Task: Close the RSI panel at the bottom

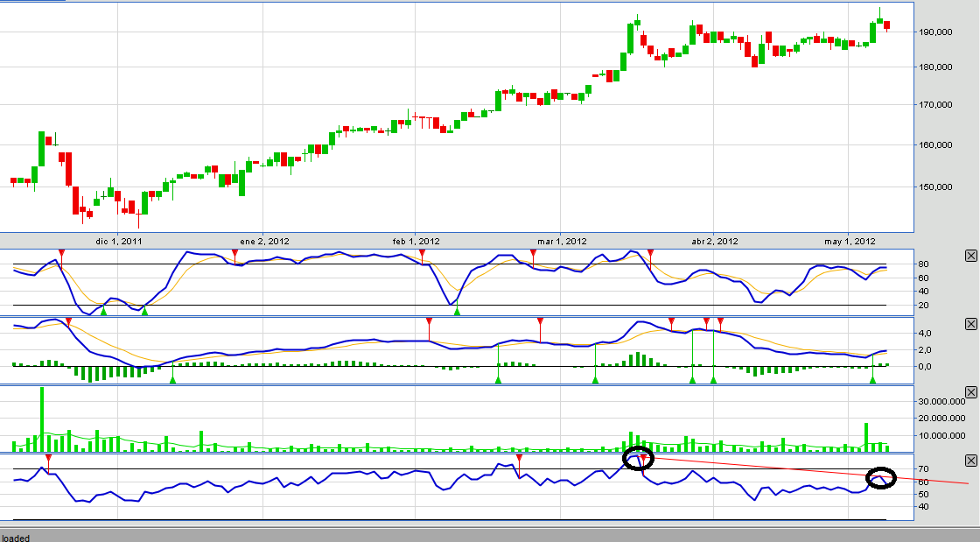Action: pos(969,461)
